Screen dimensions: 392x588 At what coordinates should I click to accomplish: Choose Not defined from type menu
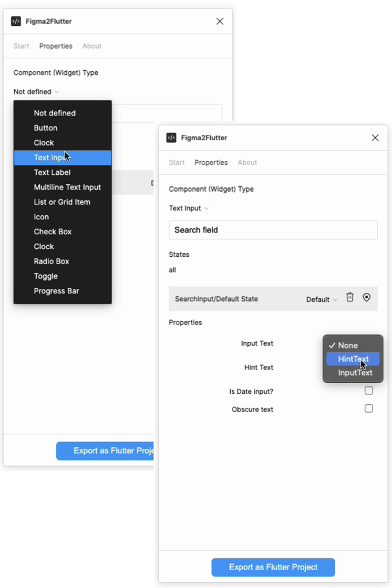pos(63,113)
